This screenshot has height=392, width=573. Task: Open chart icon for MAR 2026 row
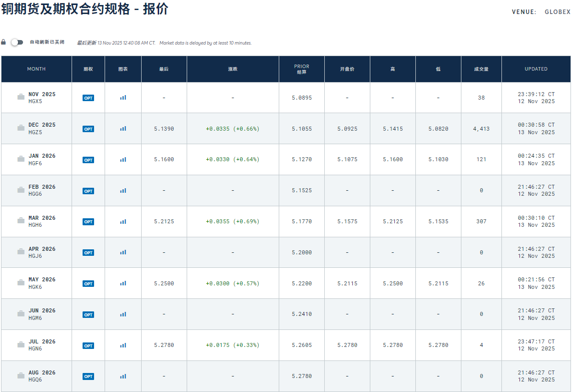(123, 221)
